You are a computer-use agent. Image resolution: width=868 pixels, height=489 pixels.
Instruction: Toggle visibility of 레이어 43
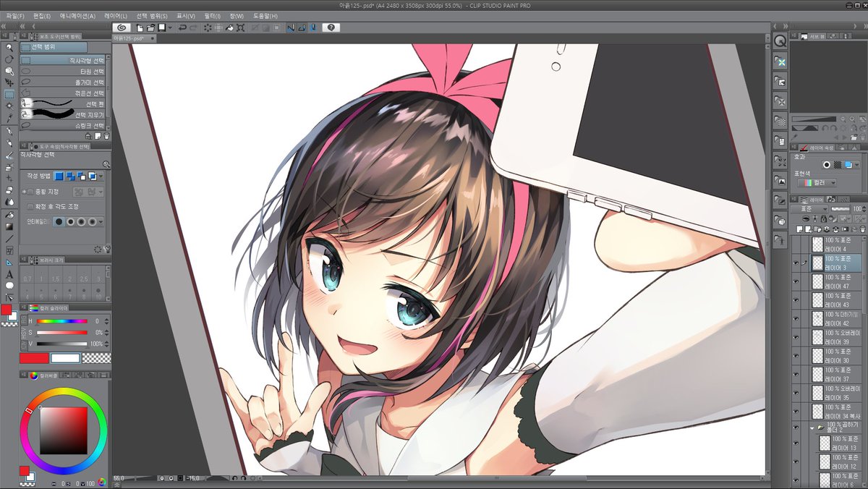pyautogui.click(x=796, y=300)
